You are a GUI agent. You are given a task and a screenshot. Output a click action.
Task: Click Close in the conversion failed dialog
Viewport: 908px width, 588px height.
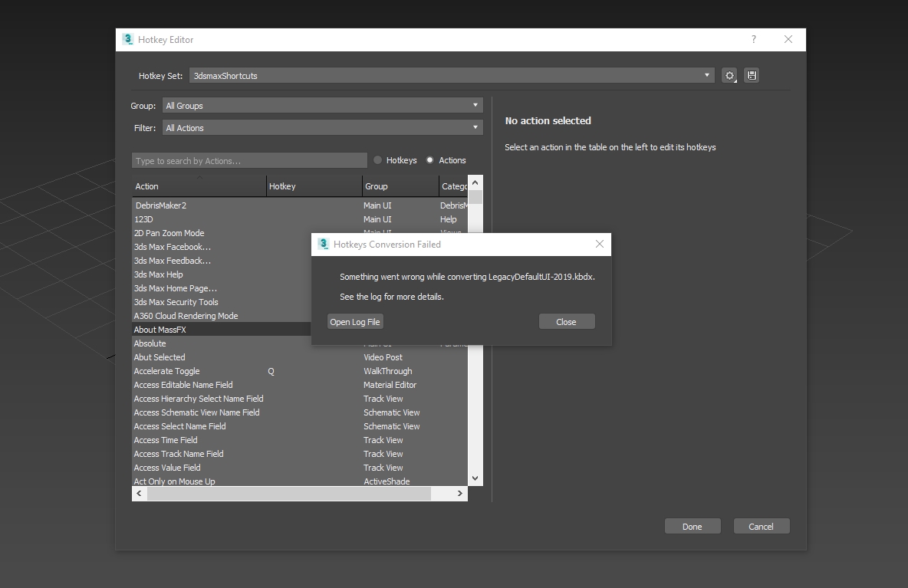(x=566, y=322)
